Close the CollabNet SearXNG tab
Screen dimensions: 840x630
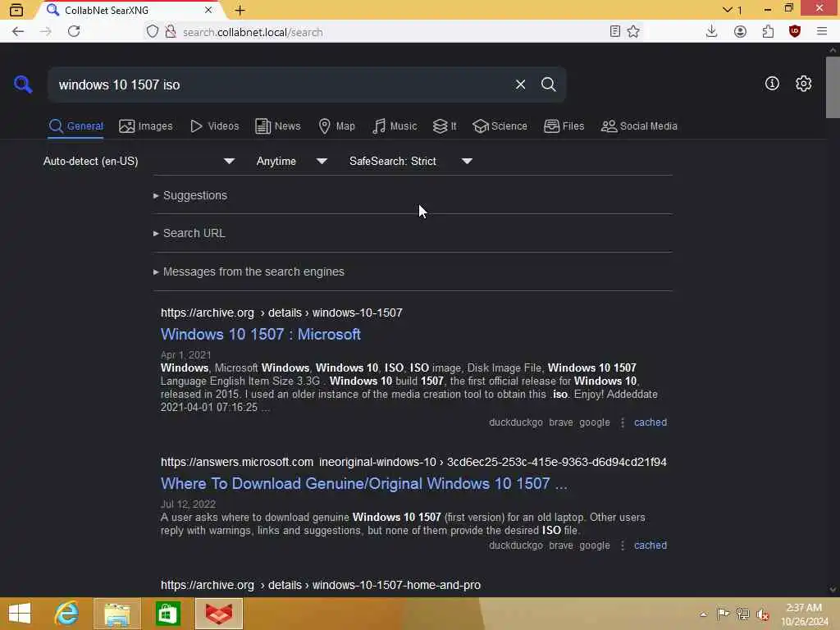[x=208, y=10]
